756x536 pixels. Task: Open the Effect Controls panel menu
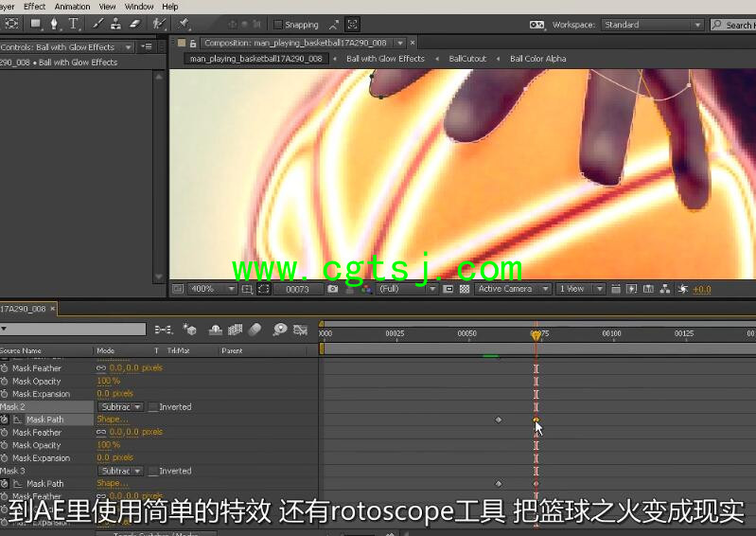point(147,46)
